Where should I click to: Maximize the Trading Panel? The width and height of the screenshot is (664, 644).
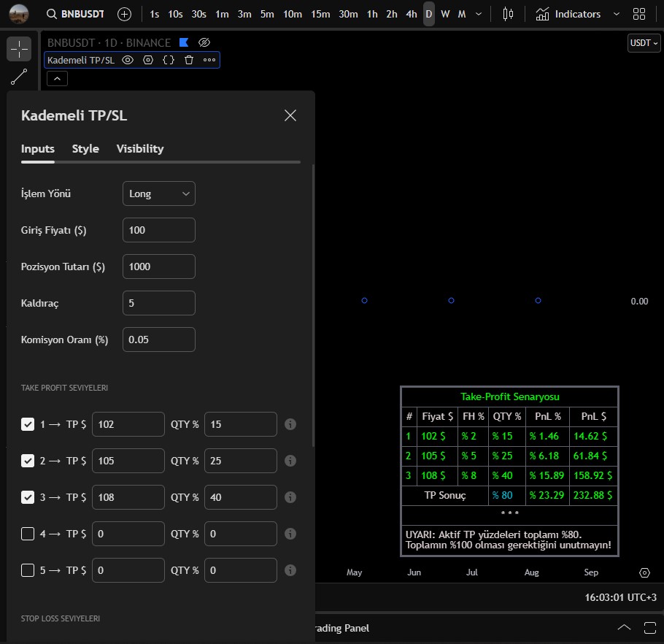click(650, 628)
